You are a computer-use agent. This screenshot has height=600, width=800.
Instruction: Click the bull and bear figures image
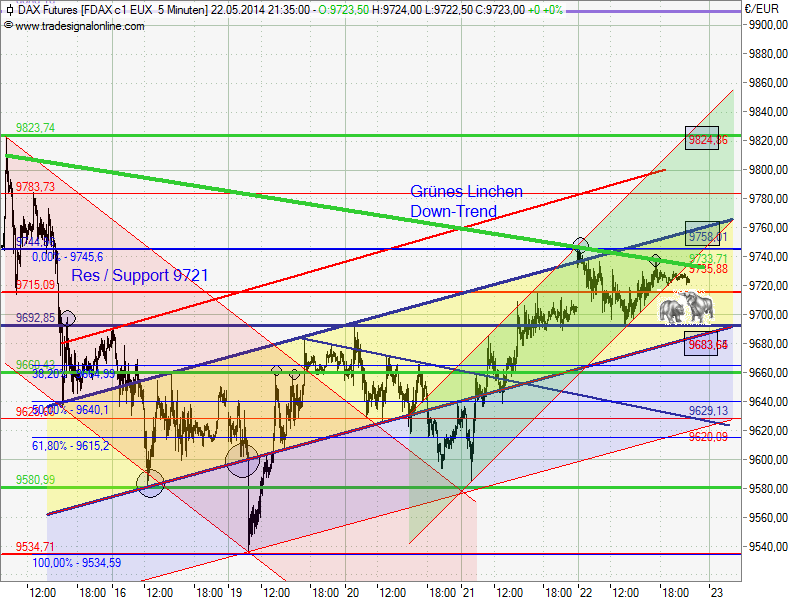tap(686, 308)
